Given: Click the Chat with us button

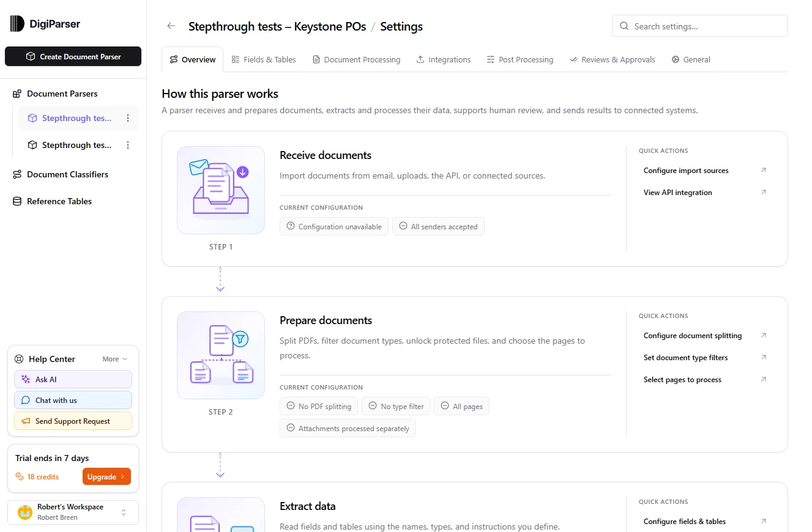Looking at the screenshot, I should (x=73, y=400).
